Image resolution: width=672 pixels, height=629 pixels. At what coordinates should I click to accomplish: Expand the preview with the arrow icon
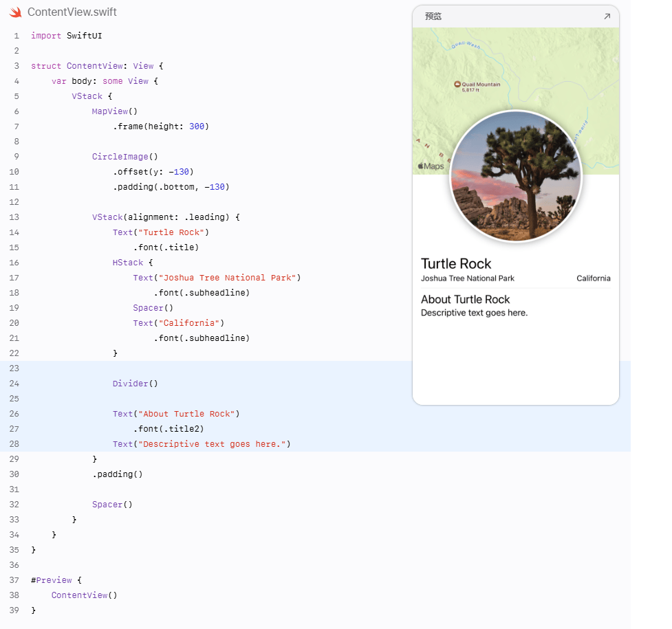(607, 16)
